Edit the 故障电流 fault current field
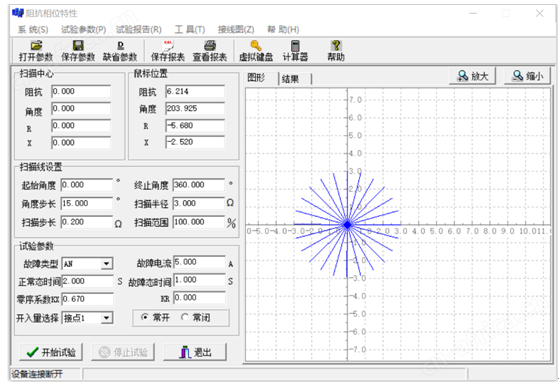This screenshot has height=386, width=559. tap(200, 262)
